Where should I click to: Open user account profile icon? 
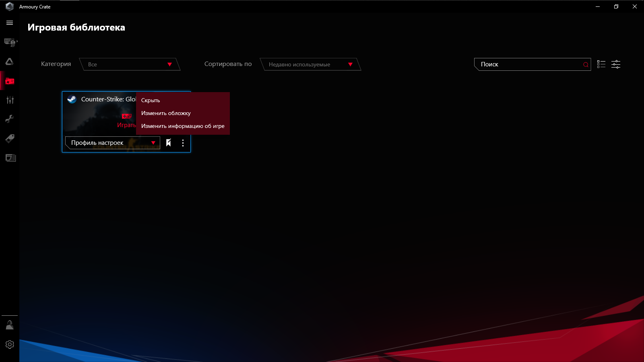click(x=10, y=325)
